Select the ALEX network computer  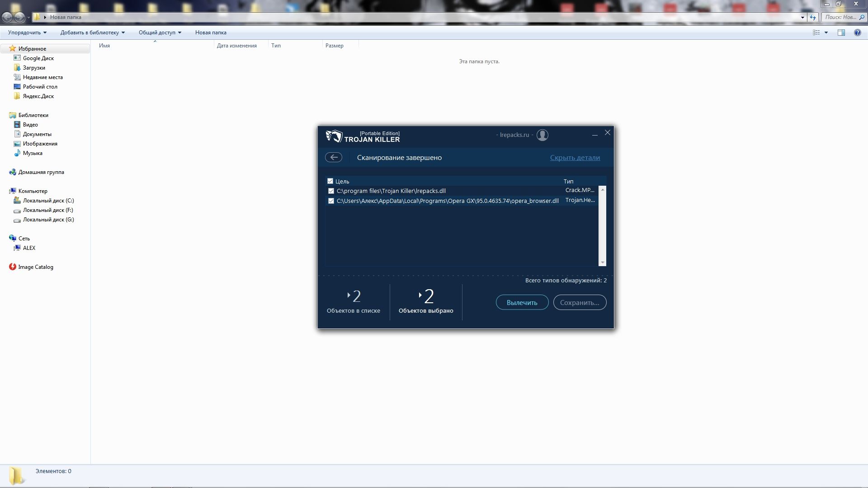(29, 248)
